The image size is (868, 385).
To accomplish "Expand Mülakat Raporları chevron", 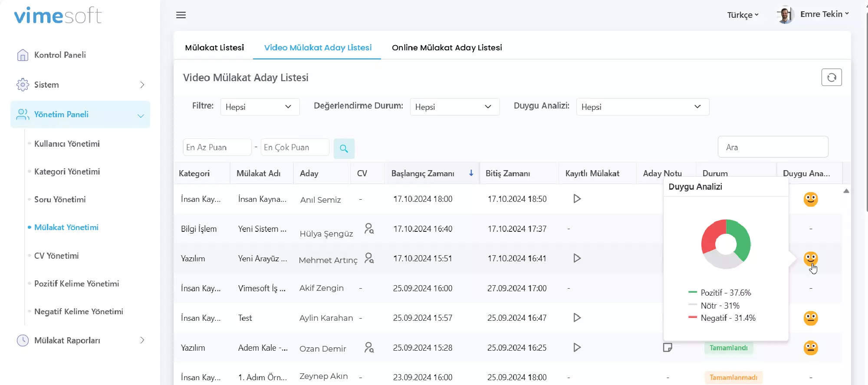I will tap(142, 340).
